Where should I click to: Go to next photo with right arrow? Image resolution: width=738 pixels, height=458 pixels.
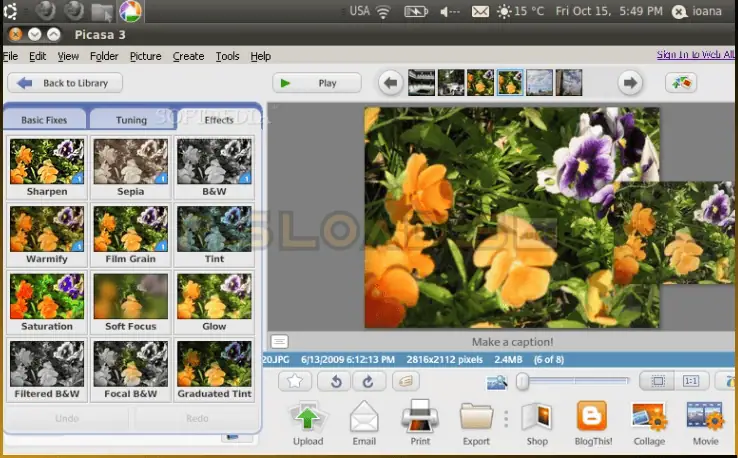pos(629,83)
